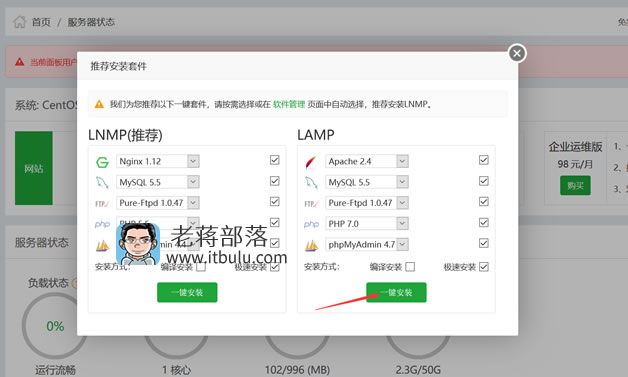Viewport: 628px width, 377px height.
Task: Enable 编译安装 option under LAMP
Action: [x=410, y=267]
